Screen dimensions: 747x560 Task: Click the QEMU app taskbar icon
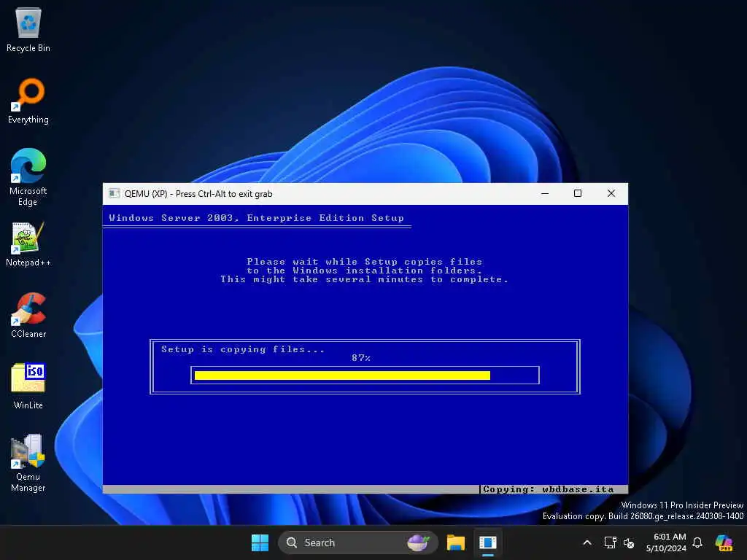click(x=488, y=542)
